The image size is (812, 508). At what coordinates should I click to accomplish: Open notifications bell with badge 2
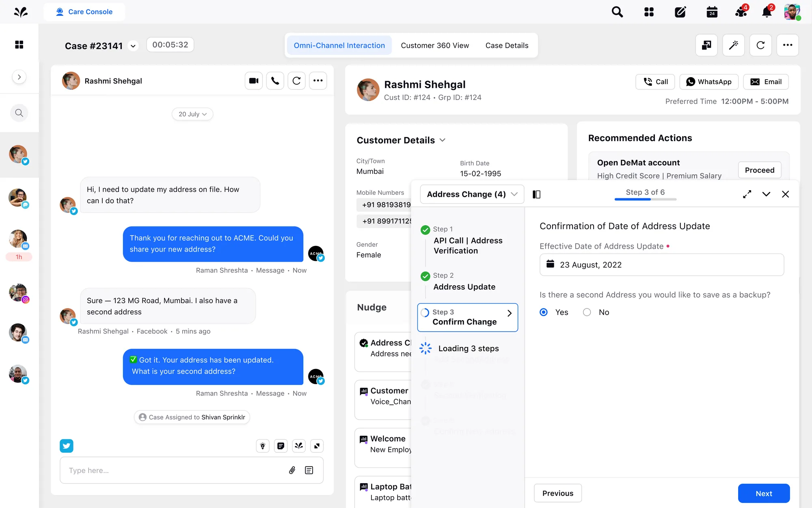pyautogui.click(x=767, y=11)
